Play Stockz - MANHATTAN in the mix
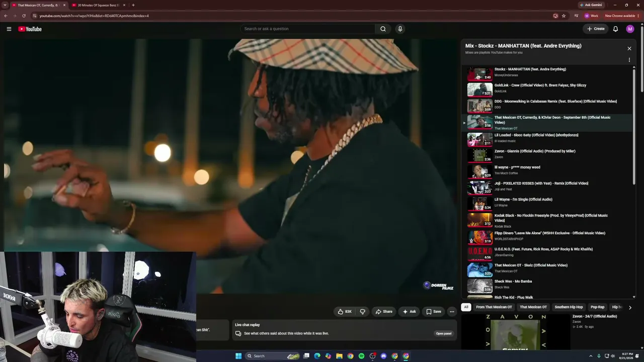This screenshot has width=644, height=362. [547, 73]
